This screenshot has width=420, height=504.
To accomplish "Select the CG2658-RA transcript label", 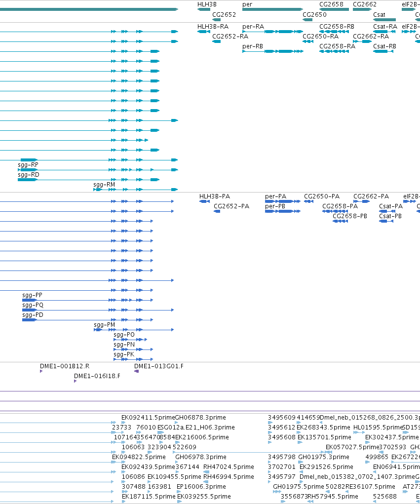I will click(337, 46).
